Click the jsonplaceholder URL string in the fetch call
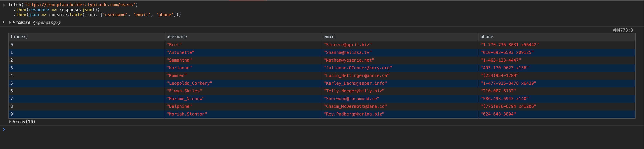644x149 pixels. [x=79, y=5]
